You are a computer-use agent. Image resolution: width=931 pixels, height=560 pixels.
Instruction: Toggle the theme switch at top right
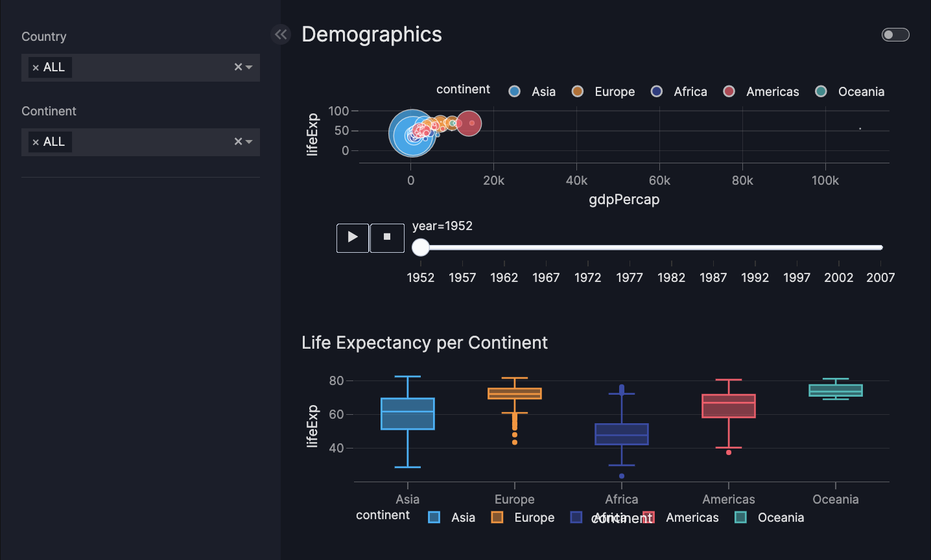(x=895, y=35)
